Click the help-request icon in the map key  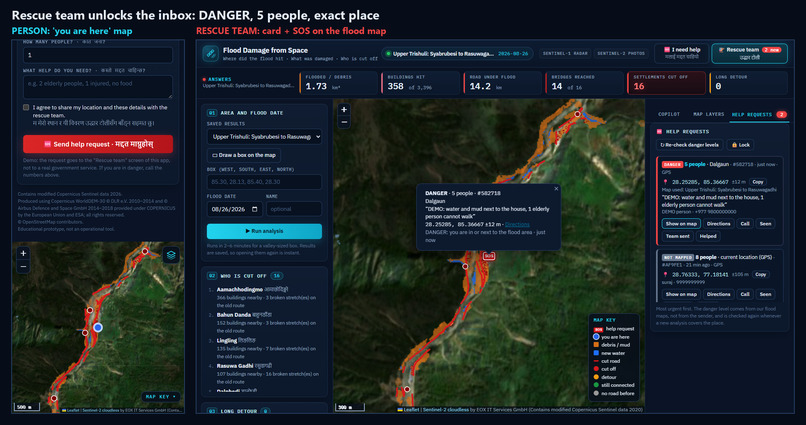[598, 329]
